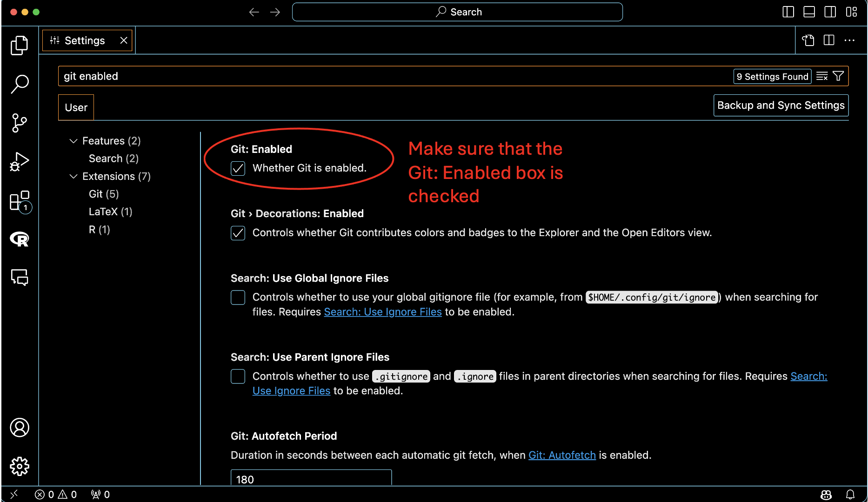This screenshot has width=868, height=502.
Task: Open the Accounts menu icon
Action: click(20, 428)
